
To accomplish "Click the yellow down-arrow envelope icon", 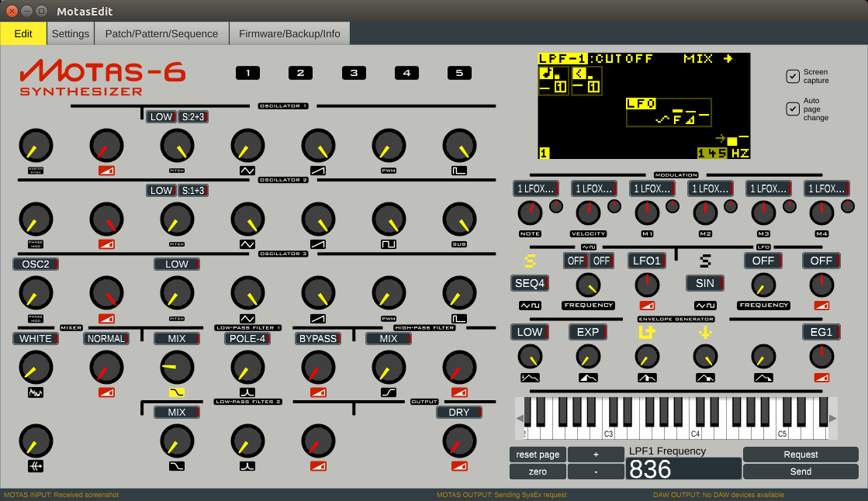I will (x=704, y=332).
